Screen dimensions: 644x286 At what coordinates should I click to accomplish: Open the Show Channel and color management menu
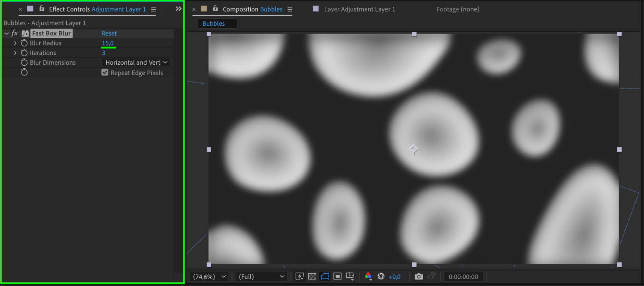pos(368,276)
